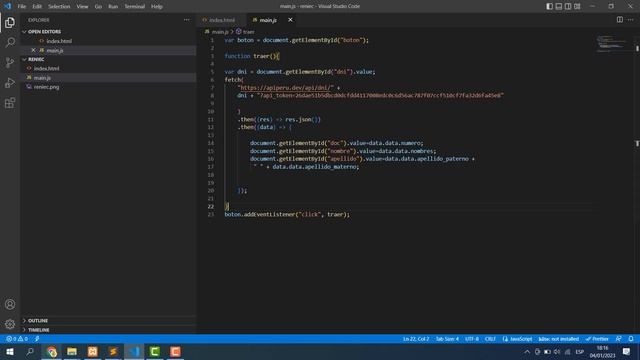Open File Explorer from the taskbar
The width and height of the screenshot is (640, 360).
(x=72, y=351)
